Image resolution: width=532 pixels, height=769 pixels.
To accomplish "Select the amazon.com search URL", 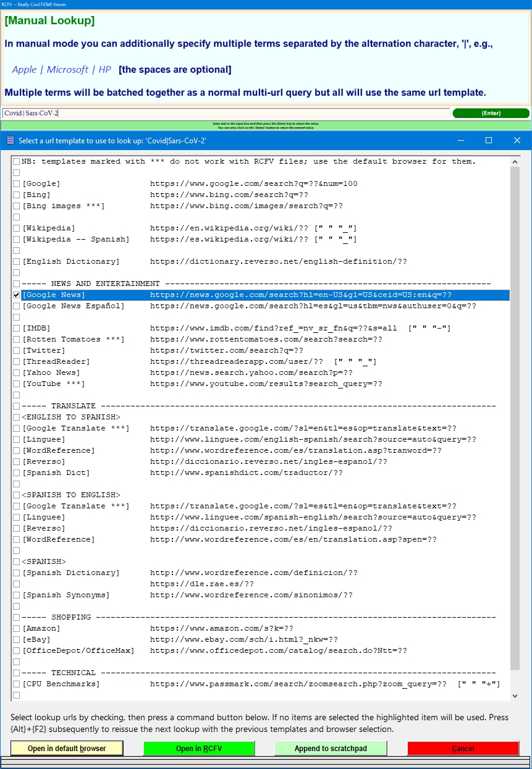I will click(x=221, y=628).
